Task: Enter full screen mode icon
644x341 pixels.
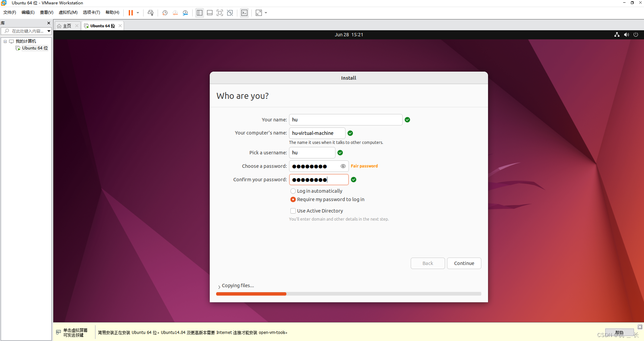Action: pyautogui.click(x=220, y=13)
